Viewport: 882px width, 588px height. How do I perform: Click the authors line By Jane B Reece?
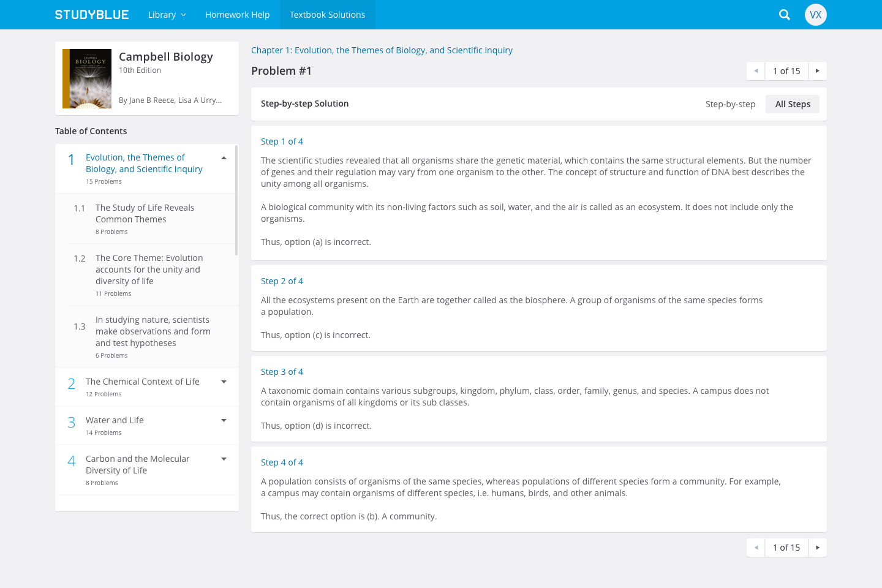170,100
